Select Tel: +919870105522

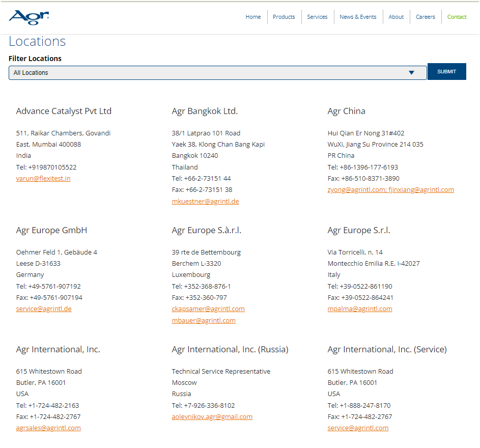(x=46, y=167)
